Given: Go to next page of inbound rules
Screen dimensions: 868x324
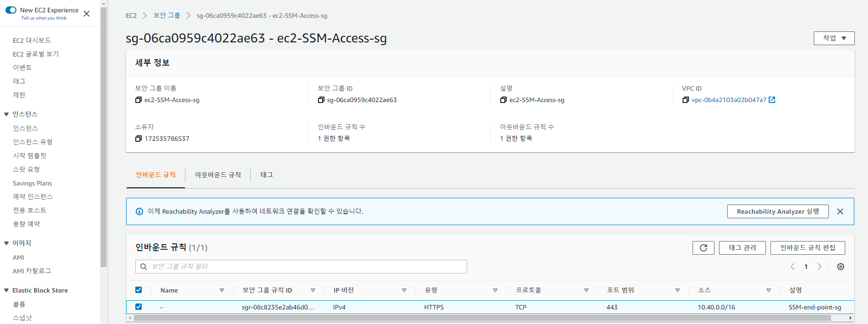Looking at the screenshot, I should click(x=819, y=267).
